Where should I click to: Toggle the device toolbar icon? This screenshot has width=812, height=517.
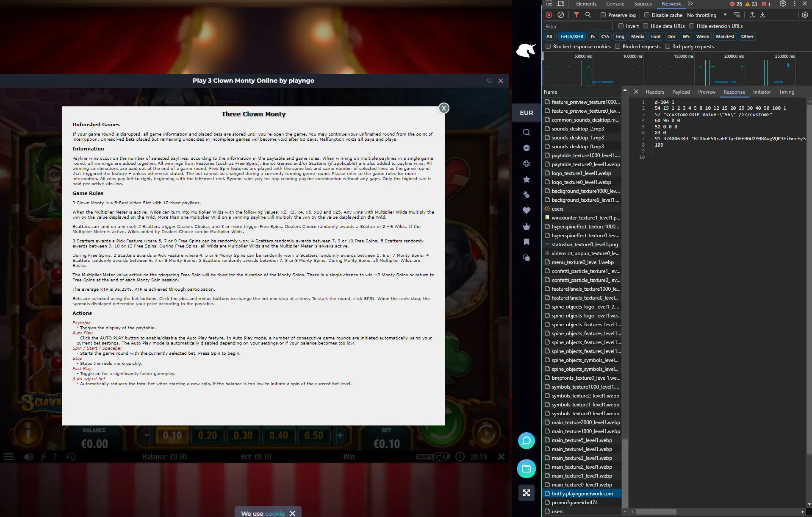coord(561,4)
